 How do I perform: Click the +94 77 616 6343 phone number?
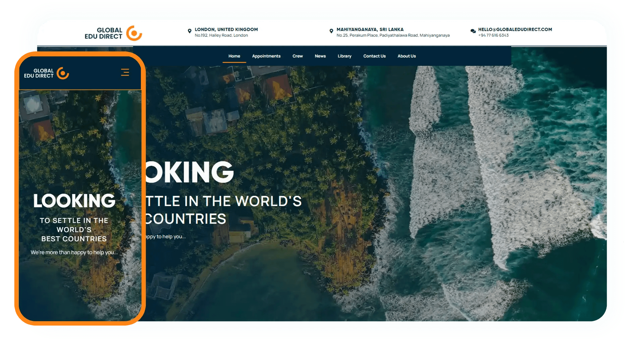(x=493, y=36)
